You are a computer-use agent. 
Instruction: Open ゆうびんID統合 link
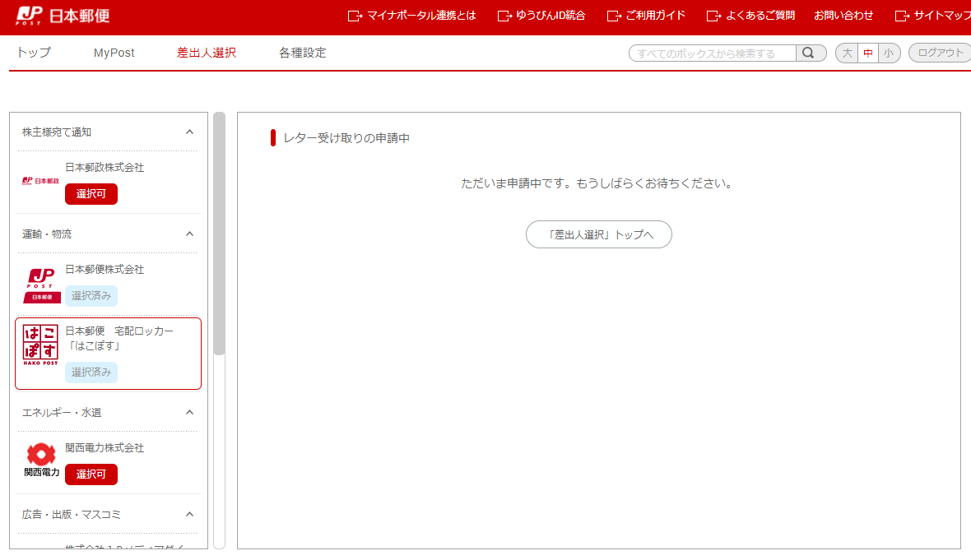pos(551,16)
